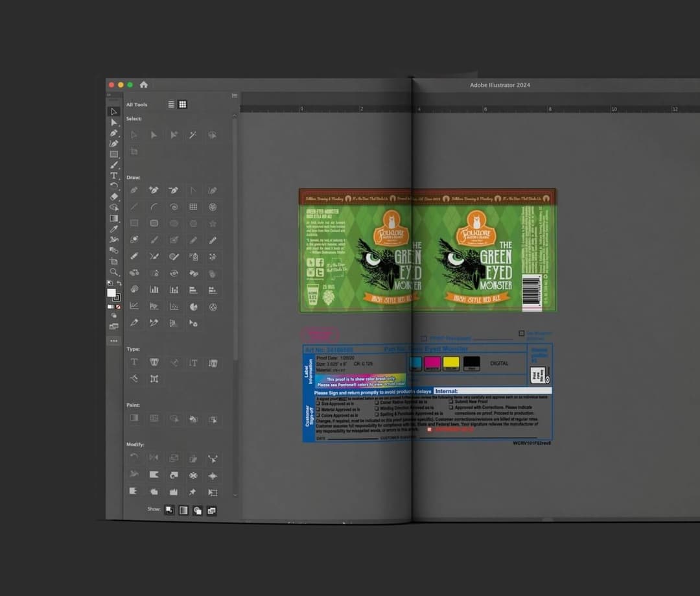This screenshot has width=700, height=596.
Task: Select the Reflect tool in the Modify section
Action: (x=154, y=458)
